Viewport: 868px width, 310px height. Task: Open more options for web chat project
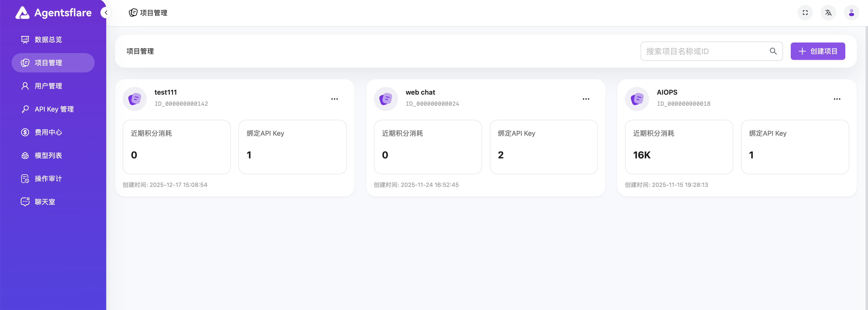[x=586, y=99]
